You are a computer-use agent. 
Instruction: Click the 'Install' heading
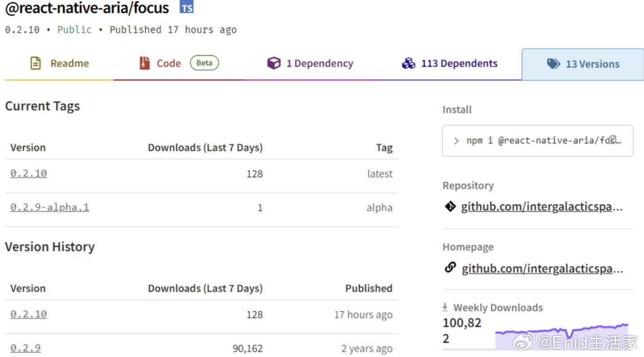[457, 110]
